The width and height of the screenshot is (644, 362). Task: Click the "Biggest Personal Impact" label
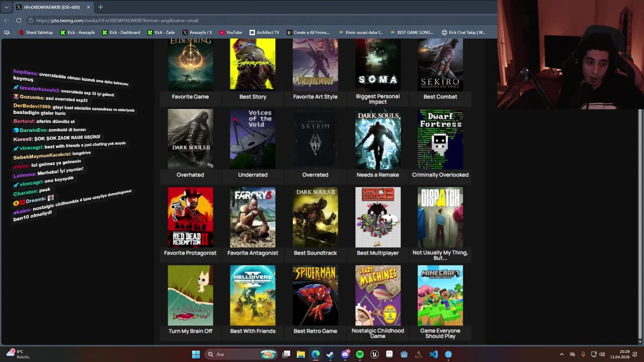(x=378, y=99)
